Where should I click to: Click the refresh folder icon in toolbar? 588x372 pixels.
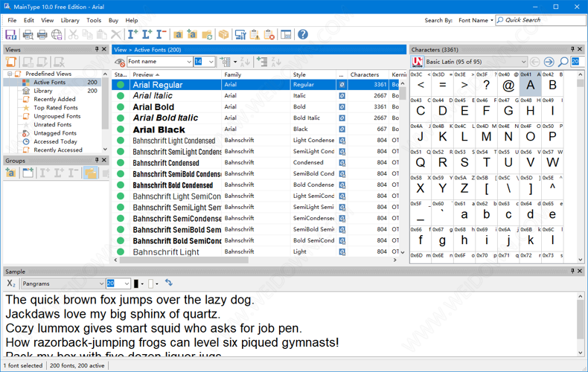(x=207, y=34)
